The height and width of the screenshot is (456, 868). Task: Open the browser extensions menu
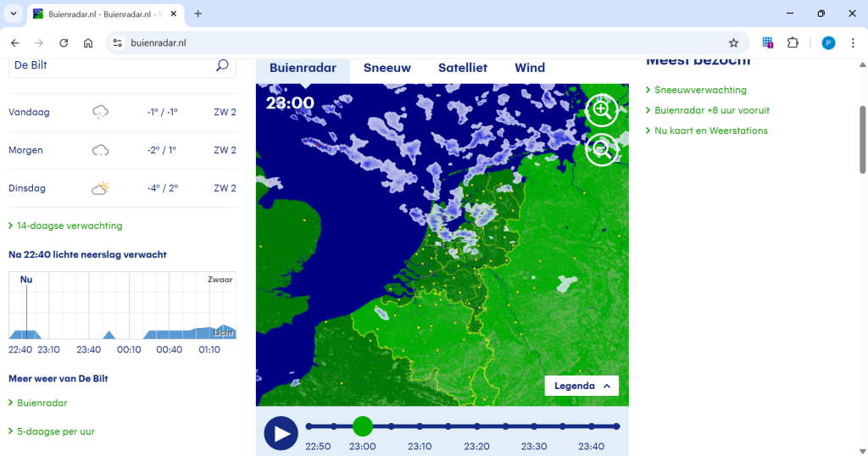[x=793, y=42]
